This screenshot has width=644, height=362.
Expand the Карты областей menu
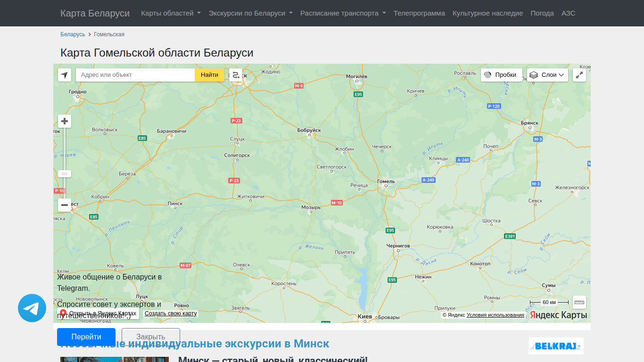(x=171, y=13)
